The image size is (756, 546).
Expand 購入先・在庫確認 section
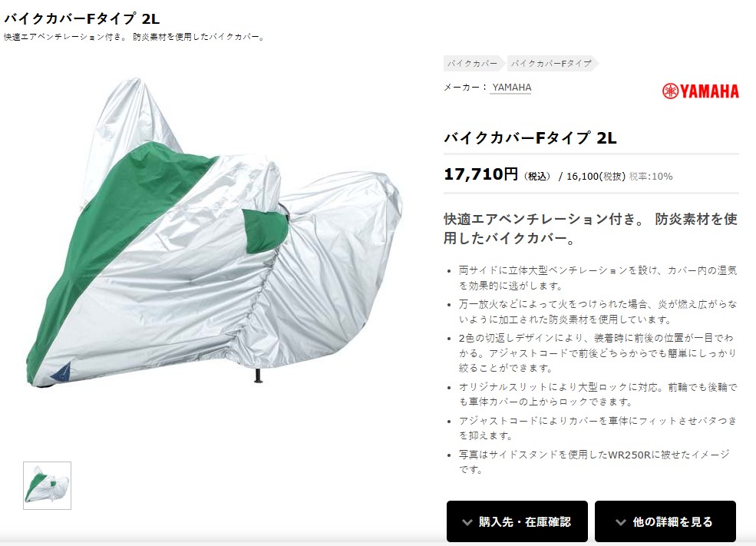coord(517,521)
